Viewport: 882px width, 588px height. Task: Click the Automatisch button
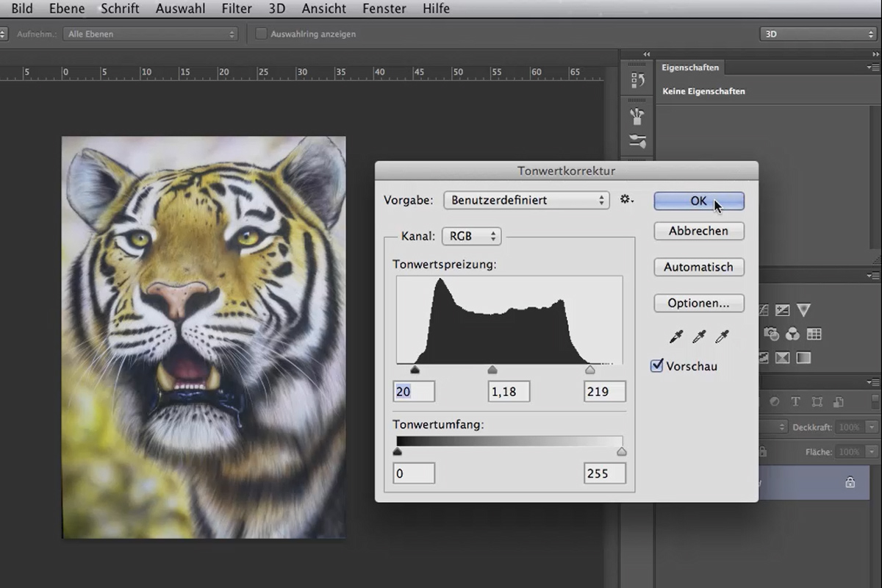click(x=699, y=267)
